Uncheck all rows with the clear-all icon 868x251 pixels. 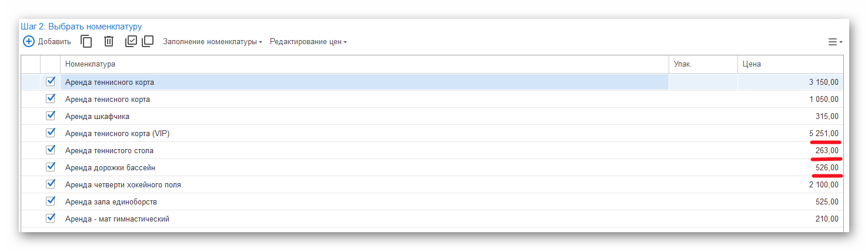pyautogui.click(x=148, y=41)
